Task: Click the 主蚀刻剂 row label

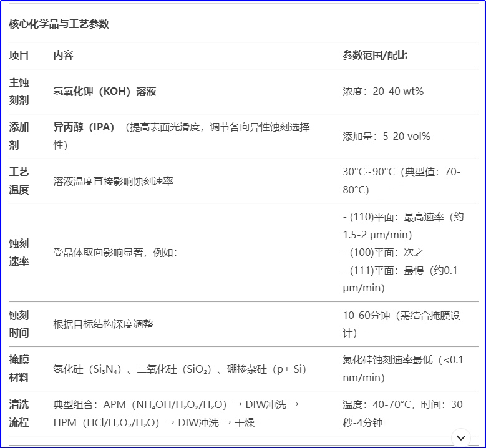Action: point(19,91)
